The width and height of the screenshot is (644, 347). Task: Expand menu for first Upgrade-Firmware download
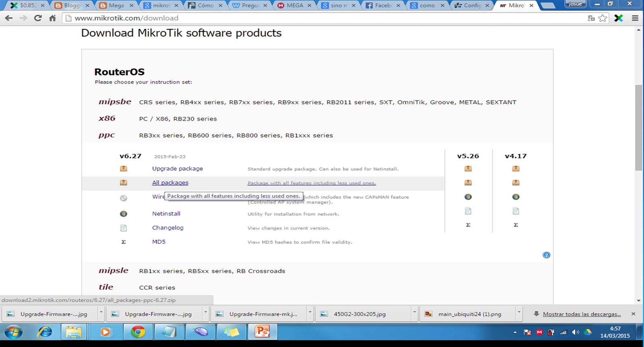[x=101, y=312]
